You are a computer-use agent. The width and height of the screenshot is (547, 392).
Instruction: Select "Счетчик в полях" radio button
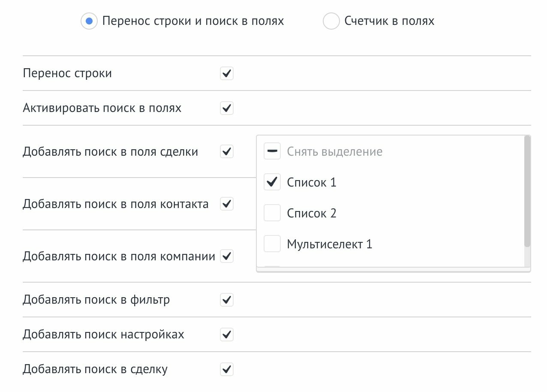331,21
